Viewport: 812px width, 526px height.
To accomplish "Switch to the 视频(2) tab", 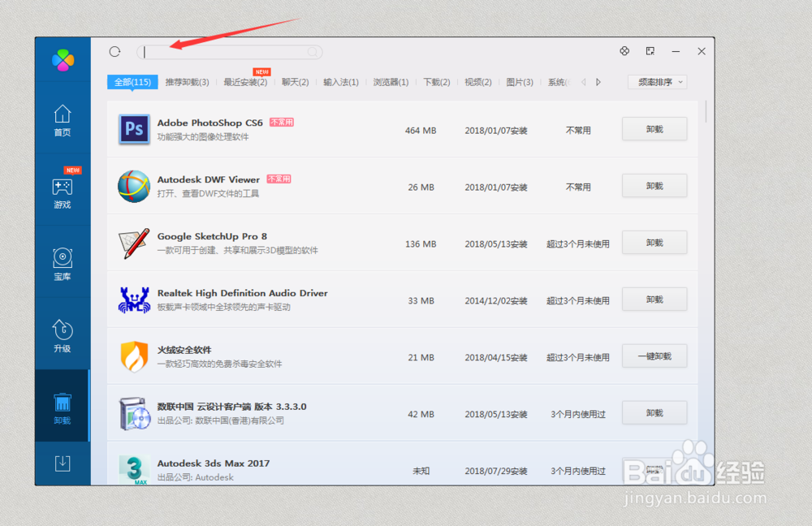I will point(478,82).
